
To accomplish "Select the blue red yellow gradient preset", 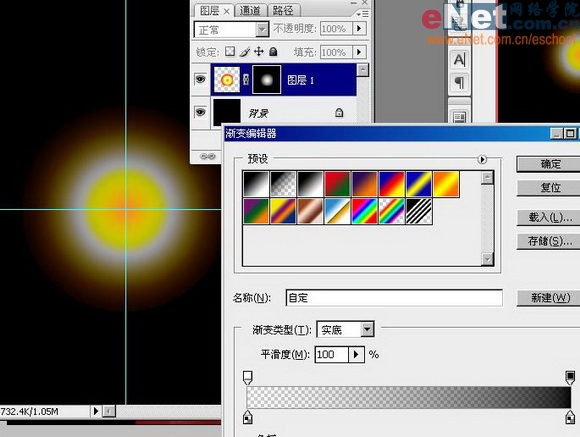I will 392,184.
